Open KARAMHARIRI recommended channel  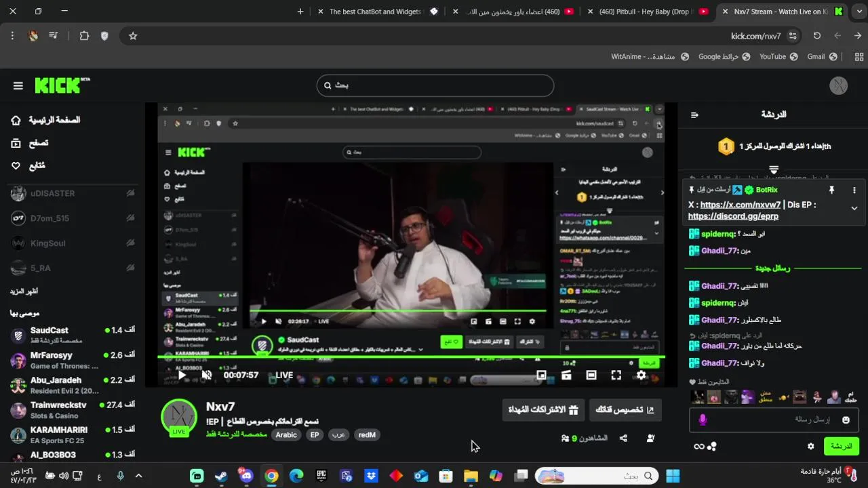[72, 434]
